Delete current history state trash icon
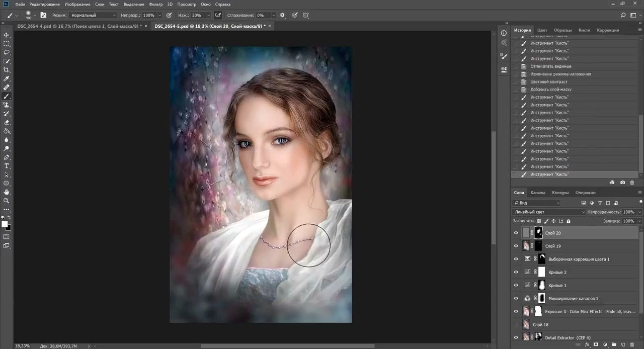Image resolution: width=644 pixels, height=349 pixels. 632,183
